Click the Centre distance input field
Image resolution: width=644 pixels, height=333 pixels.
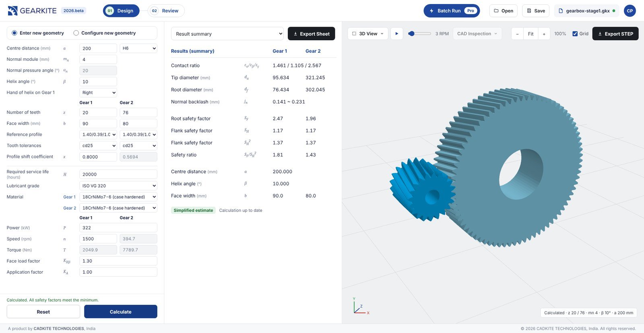[98, 48]
